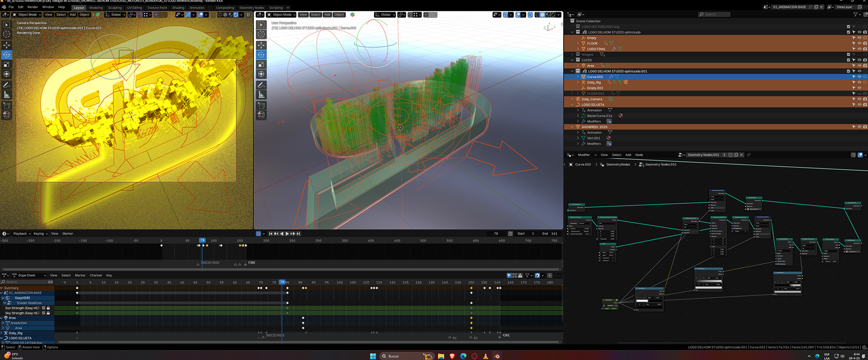Play the animation forward in the timeline
Viewport: 868px width, 360px height.
tap(287, 234)
